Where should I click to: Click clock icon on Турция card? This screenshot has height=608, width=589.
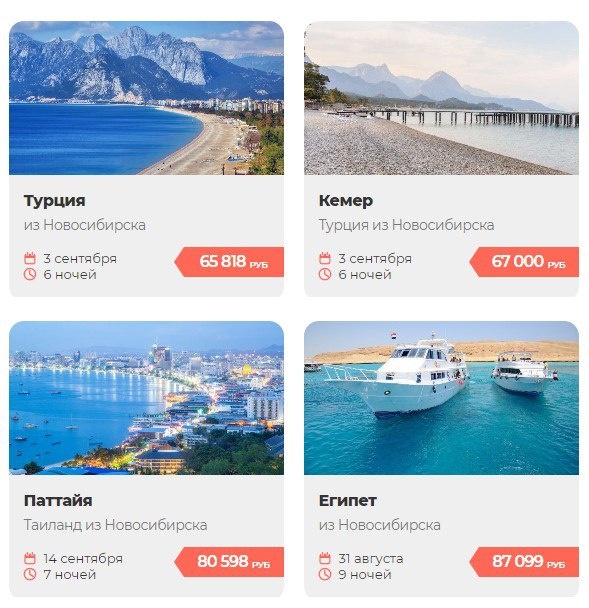(30, 274)
